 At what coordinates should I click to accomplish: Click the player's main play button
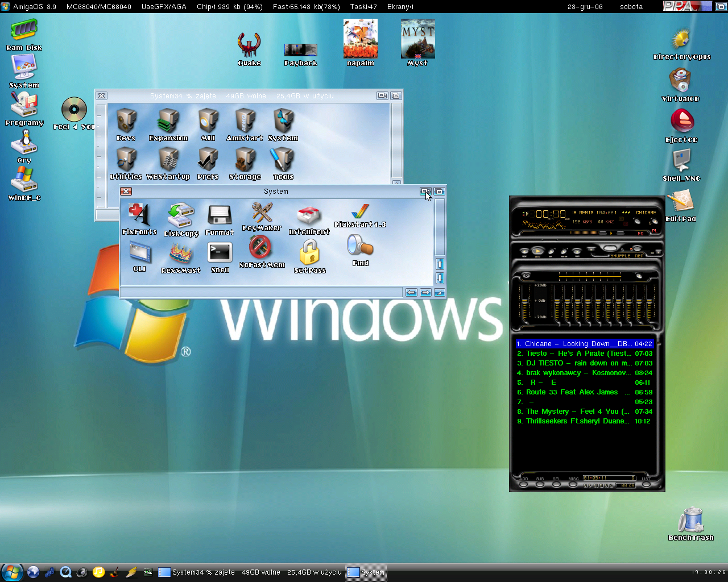537,251
